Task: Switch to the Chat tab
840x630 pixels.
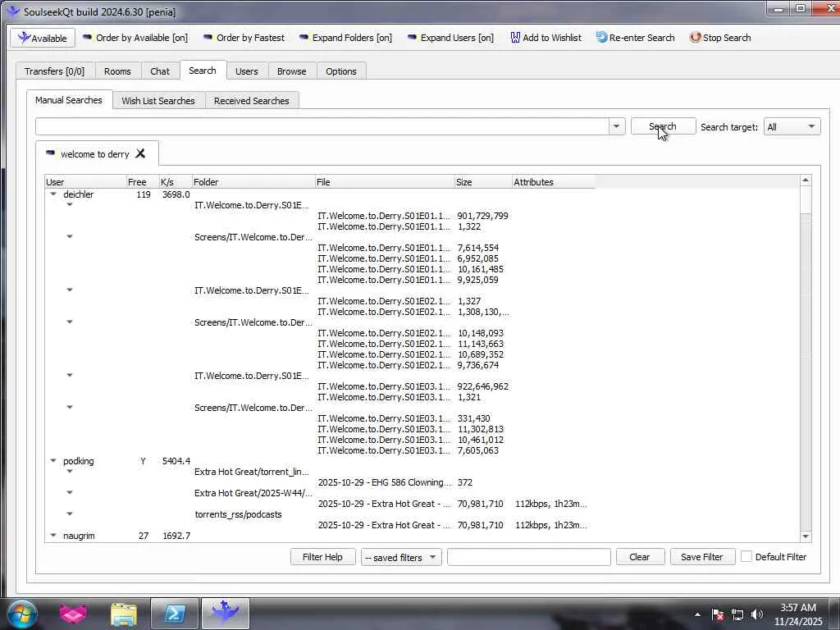Action: [160, 71]
